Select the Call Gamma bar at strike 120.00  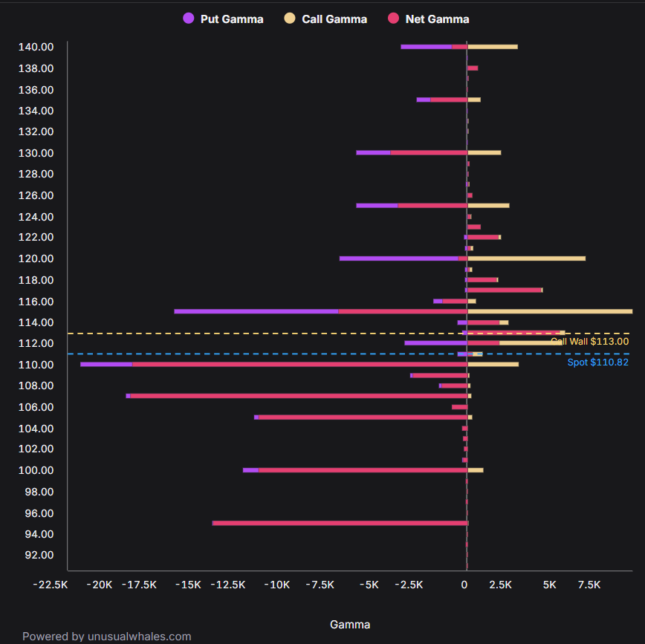coord(526,258)
